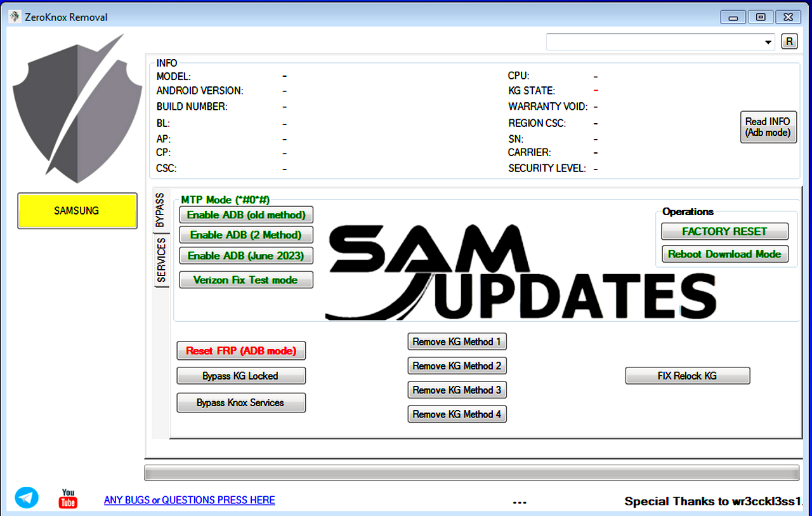Click Enable ADB (old method)
Viewport: 812px width, 516px height.
coord(246,215)
